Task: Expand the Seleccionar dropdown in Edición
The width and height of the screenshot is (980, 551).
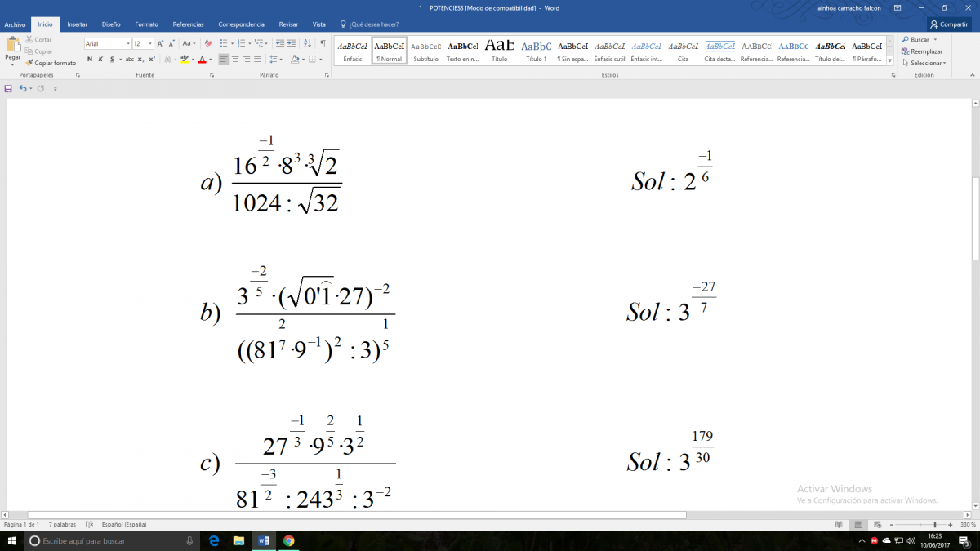Action: [x=927, y=63]
